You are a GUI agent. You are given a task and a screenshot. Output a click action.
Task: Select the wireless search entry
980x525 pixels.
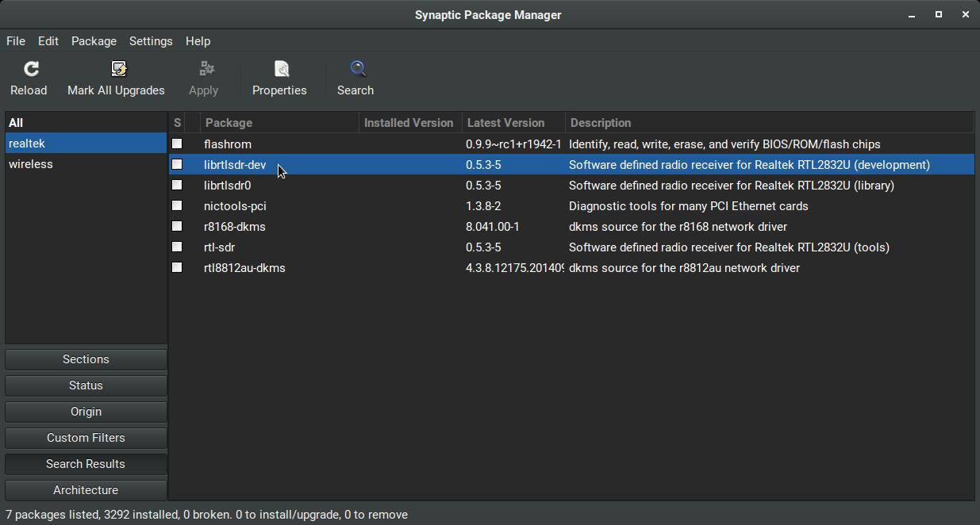(31, 164)
